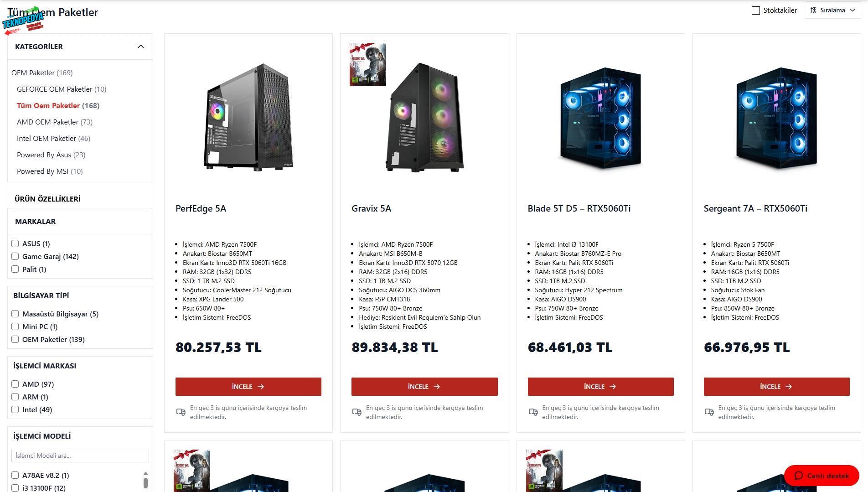Screen dimensions: 868x492
Task: Enable the Stoktakiler checkbox
Action: coord(756,10)
